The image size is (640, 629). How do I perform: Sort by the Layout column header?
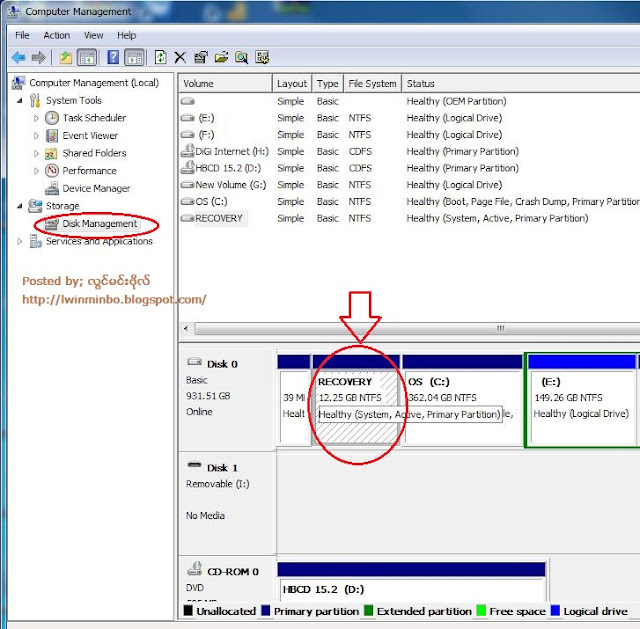click(292, 84)
